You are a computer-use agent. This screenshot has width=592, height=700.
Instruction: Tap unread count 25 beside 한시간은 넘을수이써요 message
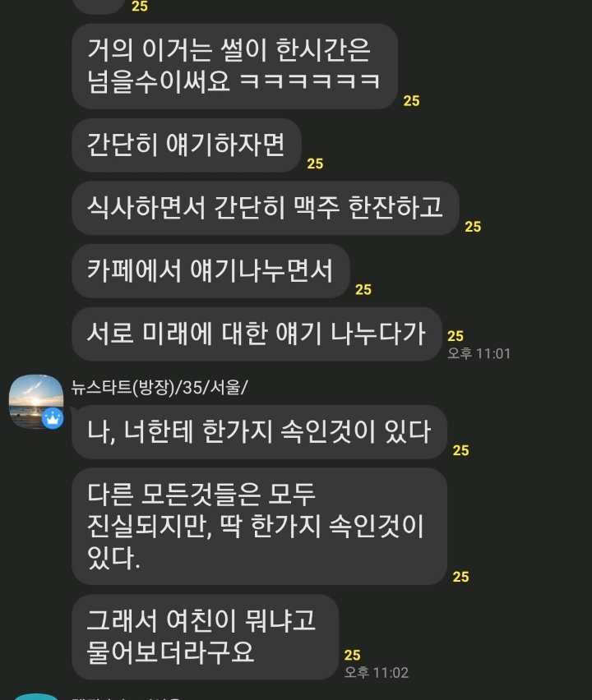[411, 100]
